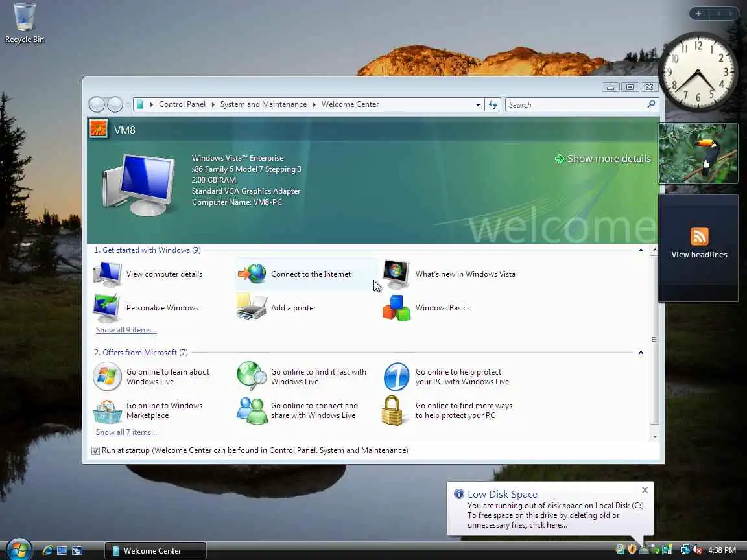This screenshot has width=747, height=560.
Task: Click the analog clock gadget
Action: click(698, 72)
